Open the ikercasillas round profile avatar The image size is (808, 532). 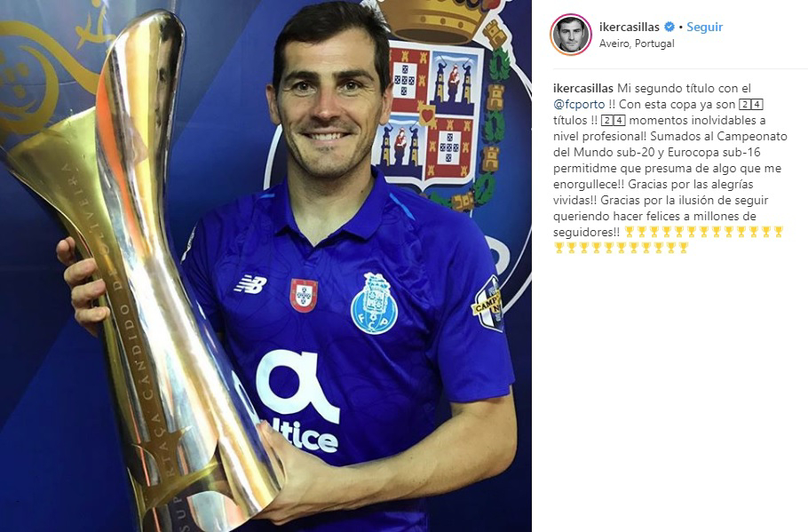pos(570,35)
